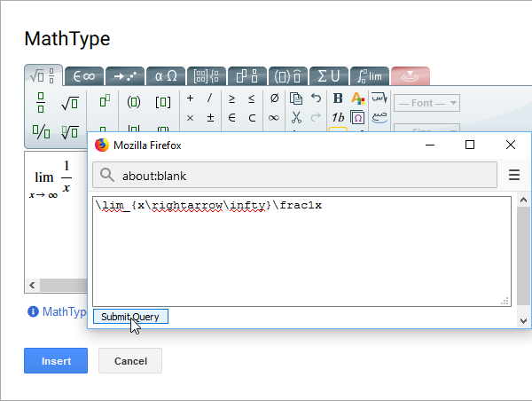532x401 pixels.
Task: Insert the plus-minus symbol
Action: (x=210, y=117)
